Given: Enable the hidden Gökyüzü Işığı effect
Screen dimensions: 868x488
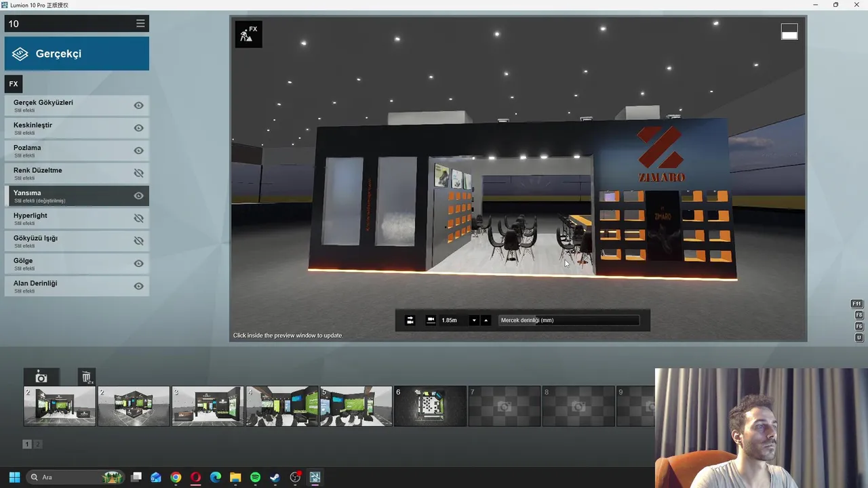Looking at the screenshot, I should coord(138,241).
